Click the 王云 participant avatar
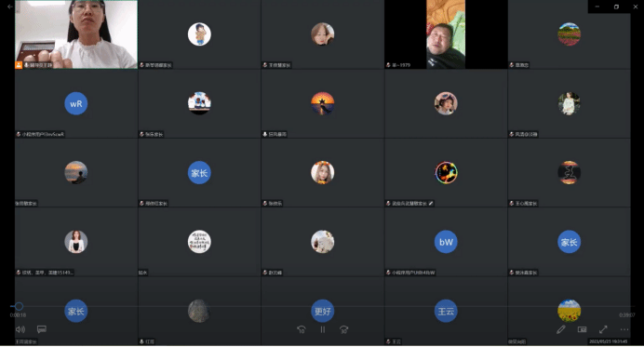Screen dimensions: 644x347 coord(446,311)
